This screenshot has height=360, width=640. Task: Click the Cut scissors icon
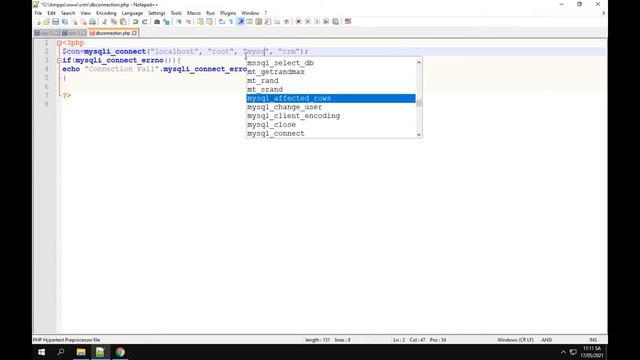click(x=104, y=22)
